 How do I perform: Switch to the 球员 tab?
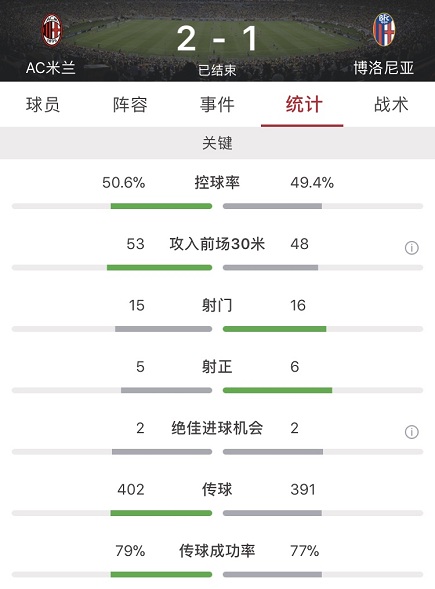(43, 104)
